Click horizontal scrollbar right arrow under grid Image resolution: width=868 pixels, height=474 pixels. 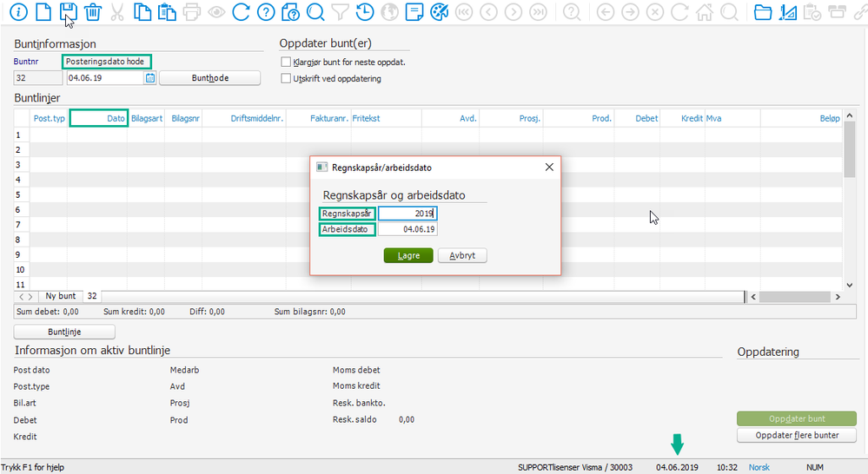[838, 297]
